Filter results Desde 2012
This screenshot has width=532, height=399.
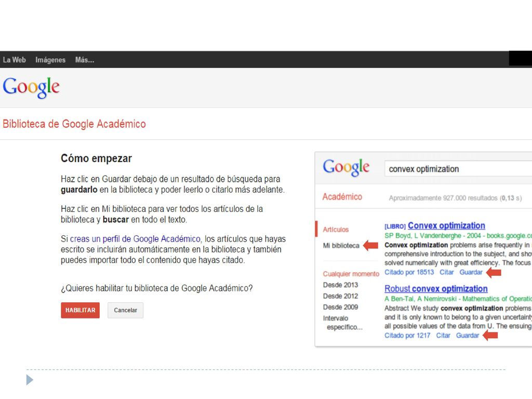pyautogui.click(x=340, y=296)
